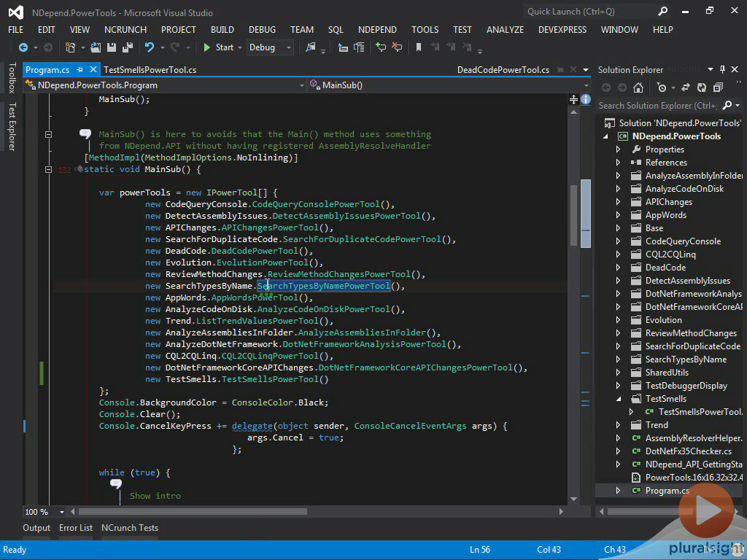Open the Toolbox side tab
Screen dimensions: 747x560
coord(12,77)
